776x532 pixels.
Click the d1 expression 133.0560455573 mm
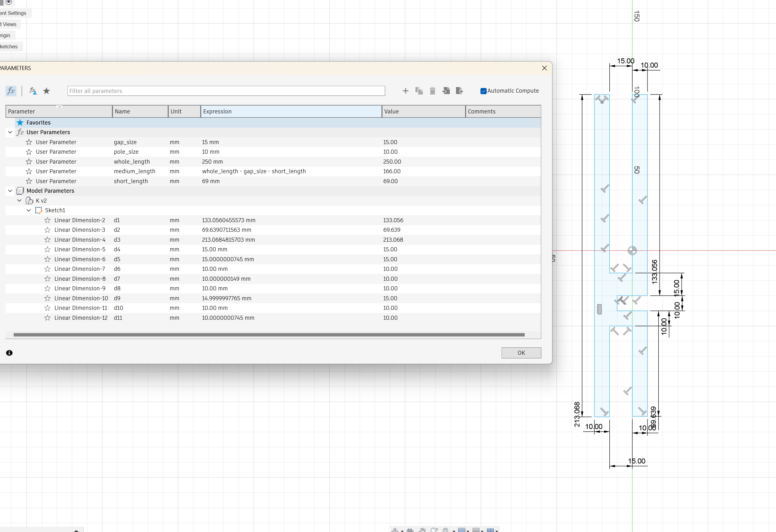coord(229,220)
